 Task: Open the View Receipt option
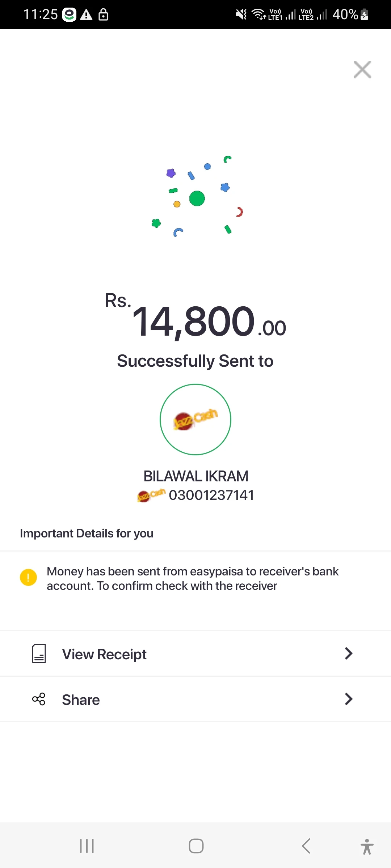click(x=104, y=654)
